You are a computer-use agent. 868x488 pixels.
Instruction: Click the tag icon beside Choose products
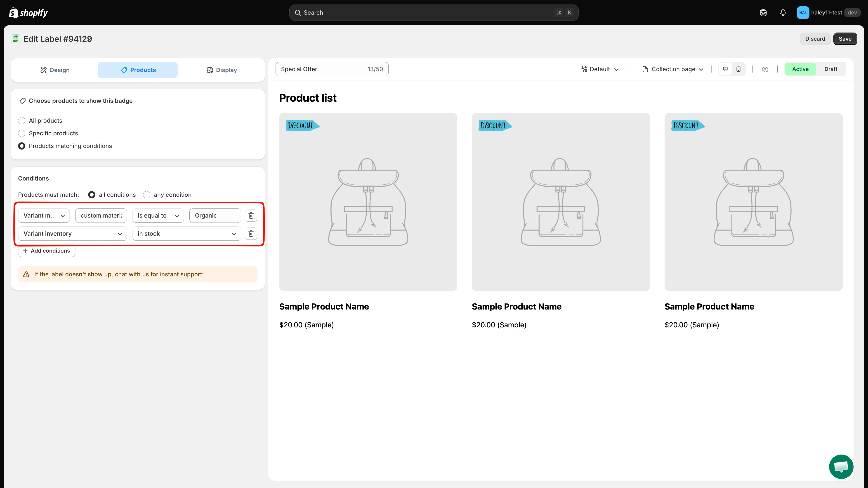pos(23,101)
